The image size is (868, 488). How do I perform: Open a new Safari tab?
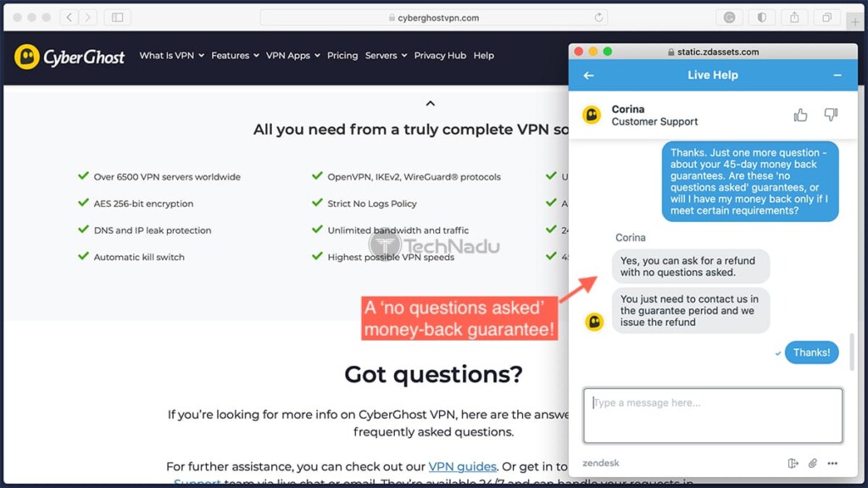coord(855,21)
